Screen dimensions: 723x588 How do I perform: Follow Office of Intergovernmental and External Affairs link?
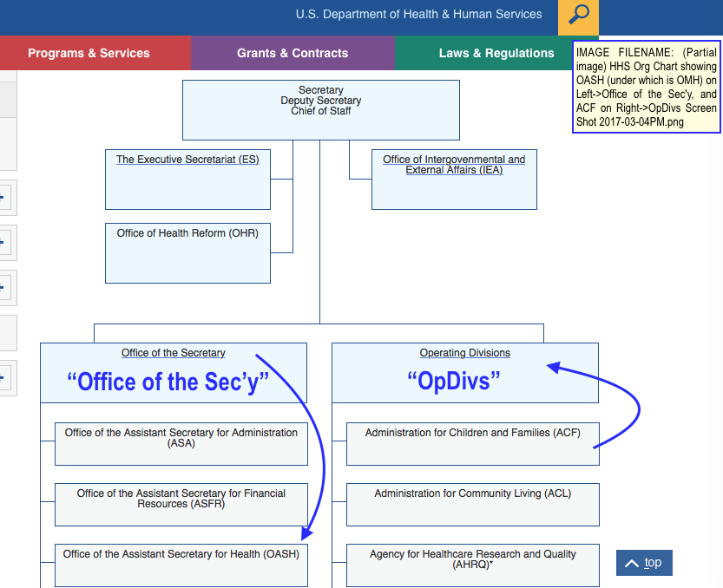454,165
